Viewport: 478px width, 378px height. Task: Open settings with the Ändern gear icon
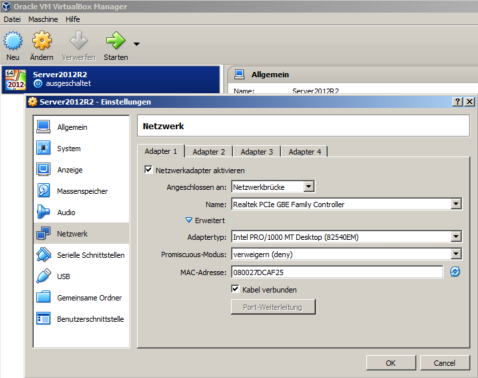click(x=42, y=40)
